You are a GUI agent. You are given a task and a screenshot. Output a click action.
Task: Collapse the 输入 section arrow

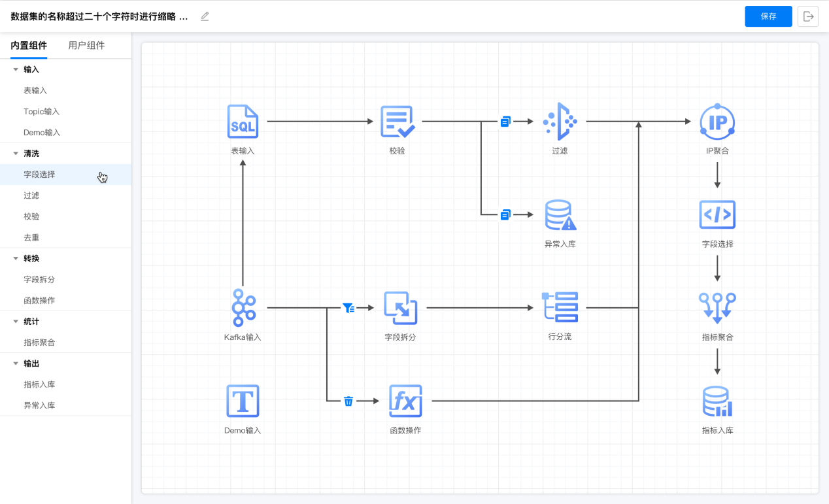[16, 69]
